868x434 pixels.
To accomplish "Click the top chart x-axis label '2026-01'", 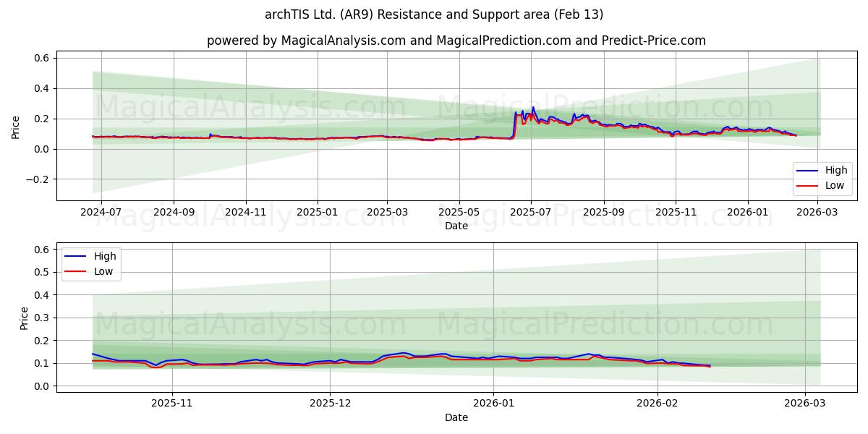I will click(x=748, y=212).
